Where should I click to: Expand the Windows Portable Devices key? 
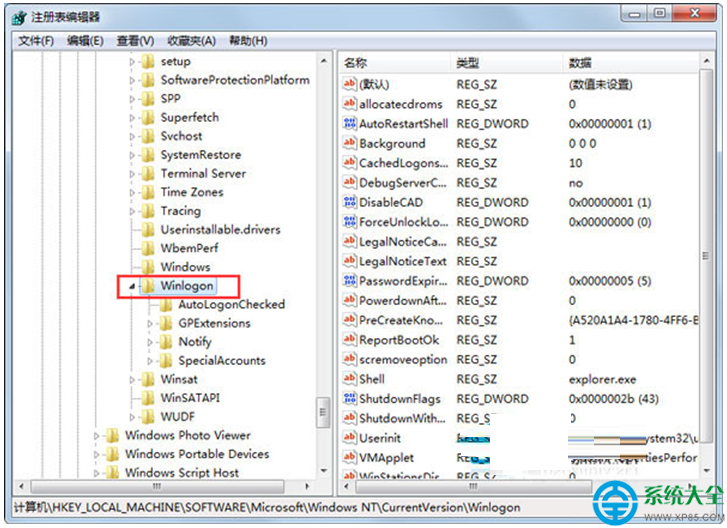tap(96, 454)
